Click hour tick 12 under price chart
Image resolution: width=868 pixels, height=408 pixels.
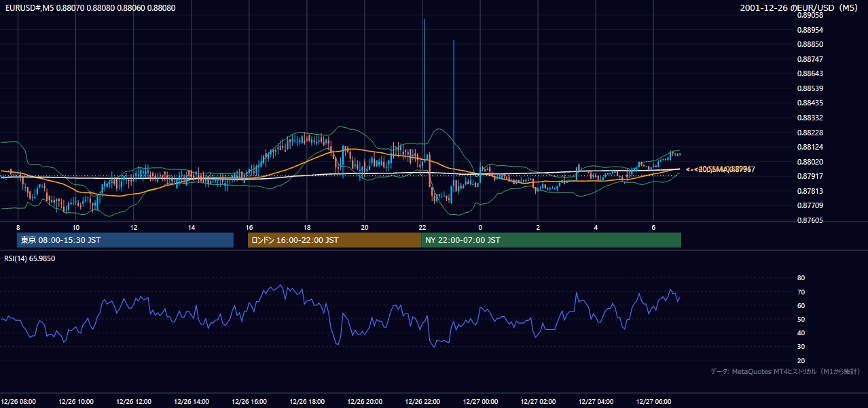pos(134,227)
